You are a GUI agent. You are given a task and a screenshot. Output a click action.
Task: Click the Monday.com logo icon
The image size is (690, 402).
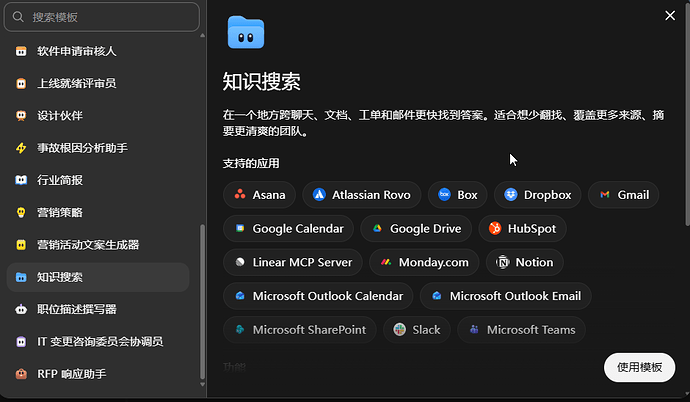[x=386, y=262]
